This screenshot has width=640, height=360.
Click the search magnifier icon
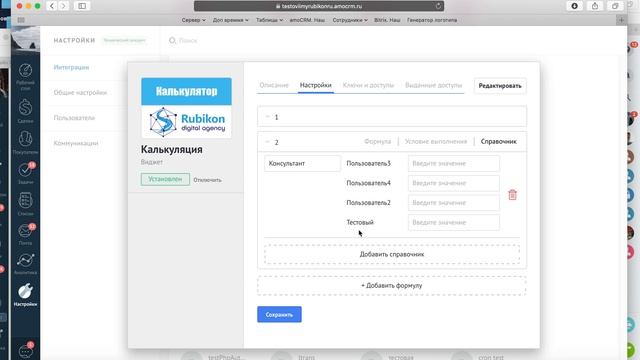pyautogui.click(x=172, y=40)
